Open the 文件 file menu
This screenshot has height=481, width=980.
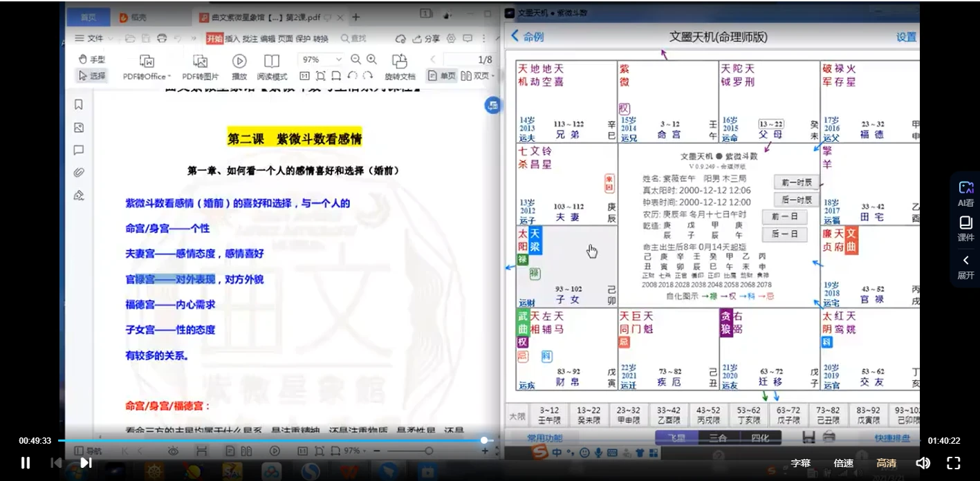tap(91, 39)
